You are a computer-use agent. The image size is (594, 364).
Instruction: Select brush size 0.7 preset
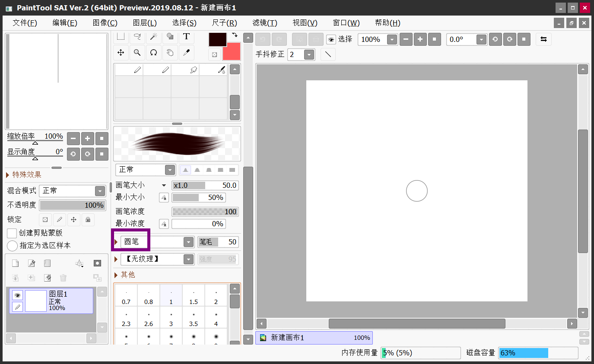pyautogui.click(x=126, y=295)
